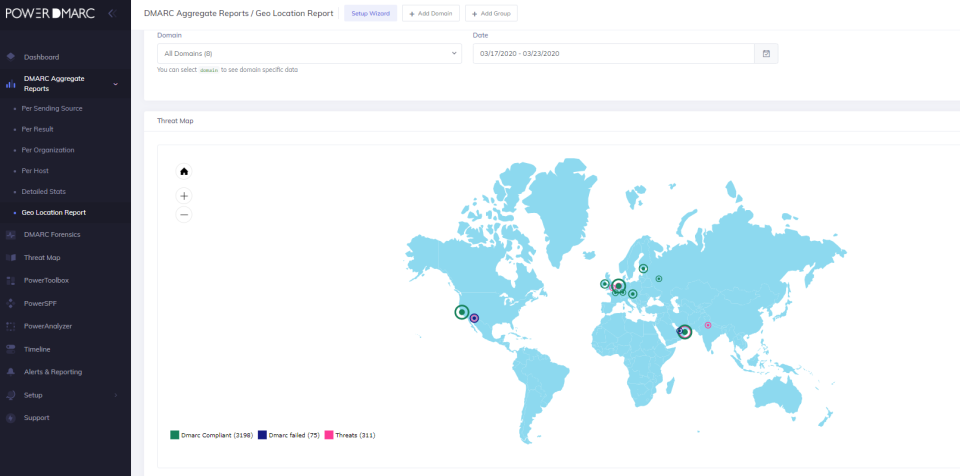This screenshot has width=960, height=476.
Task: Open the All Domains dropdown
Action: (309, 53)
